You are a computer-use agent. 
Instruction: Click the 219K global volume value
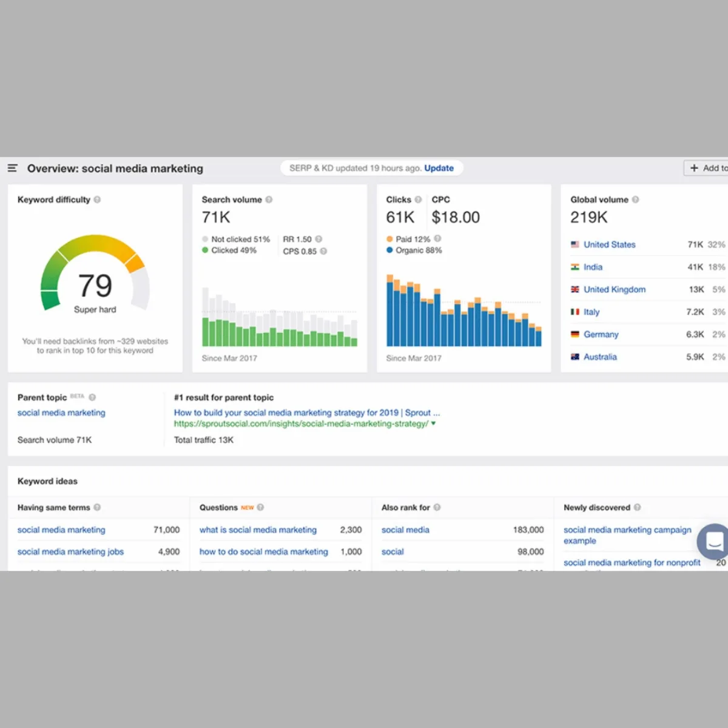pos(588,217)
